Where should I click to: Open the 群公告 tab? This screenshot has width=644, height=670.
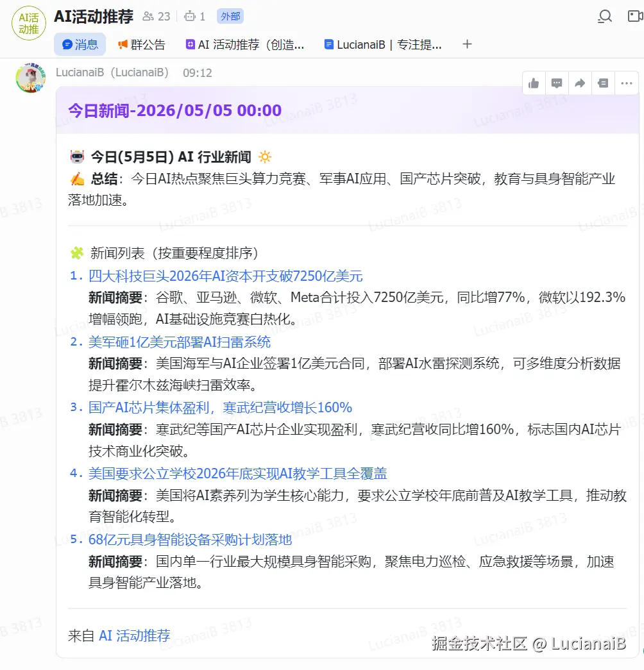pyautogui.click(x=142, y=44)
